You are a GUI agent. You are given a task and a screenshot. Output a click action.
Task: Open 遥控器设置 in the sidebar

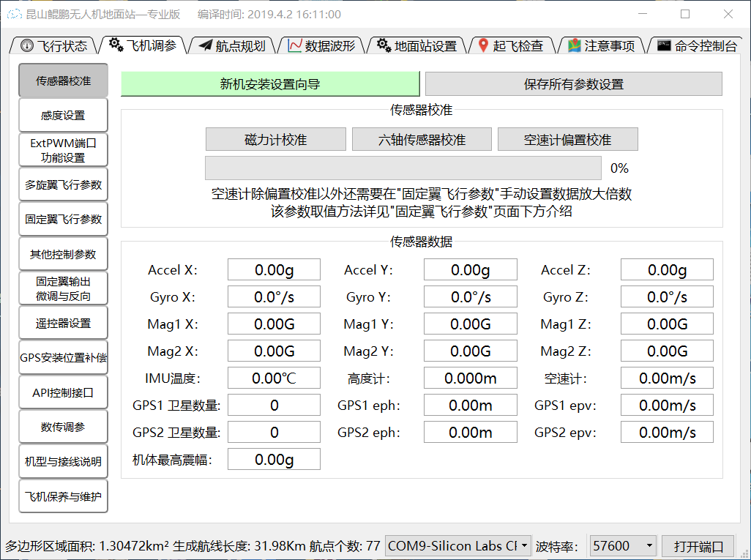[x=63, y=323]
